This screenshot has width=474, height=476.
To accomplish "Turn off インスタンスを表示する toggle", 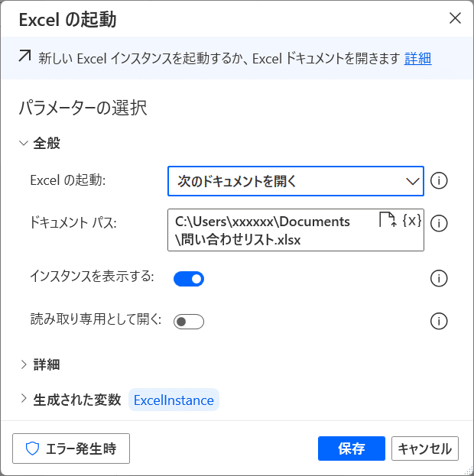I will [x=189, y=279].
